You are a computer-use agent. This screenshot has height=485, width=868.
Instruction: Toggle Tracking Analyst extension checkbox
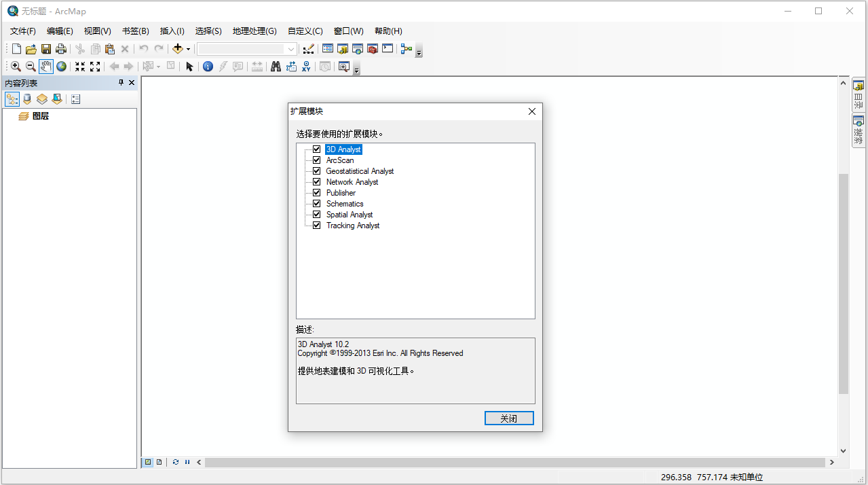[316, 226]
